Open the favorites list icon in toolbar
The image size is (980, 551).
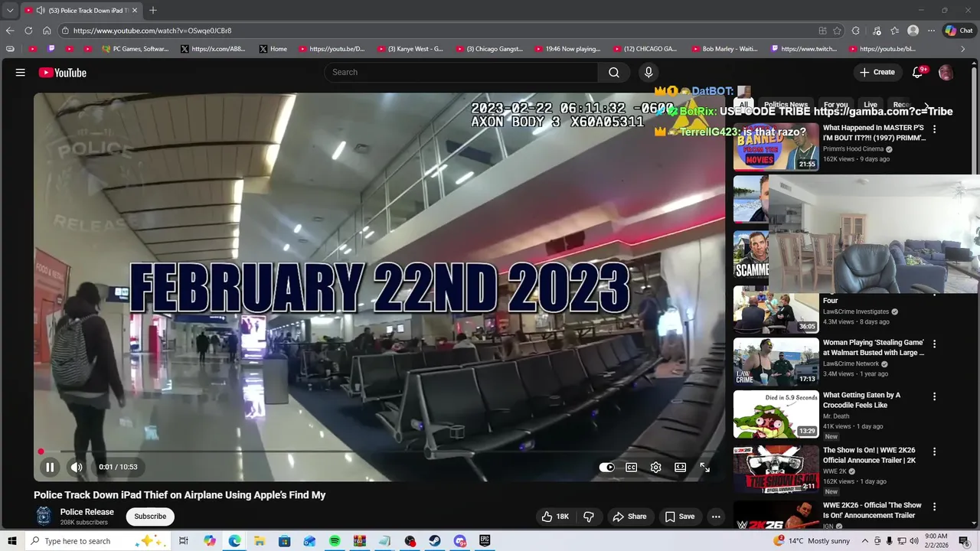(894, 31)
